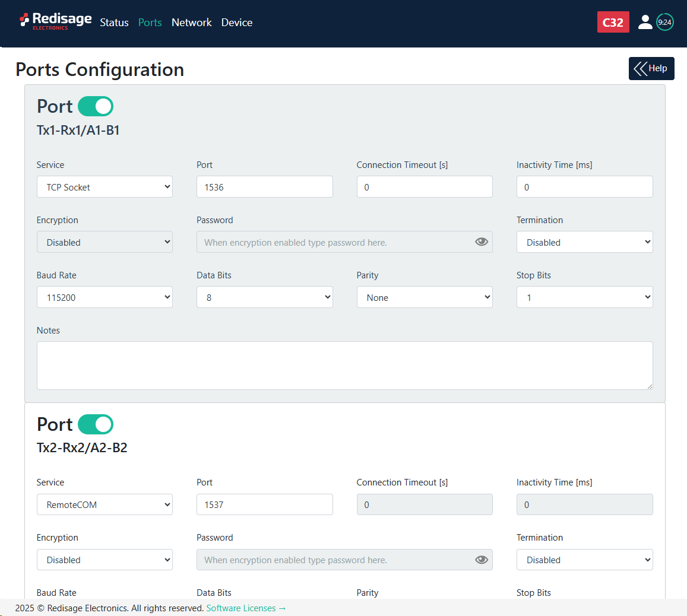Click the red C32 badge
Screen dimensions: 687x616
[613, 23]
